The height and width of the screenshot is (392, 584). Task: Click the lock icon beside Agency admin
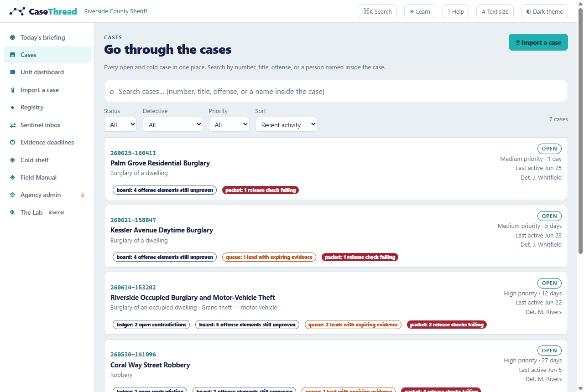[83, 195]
